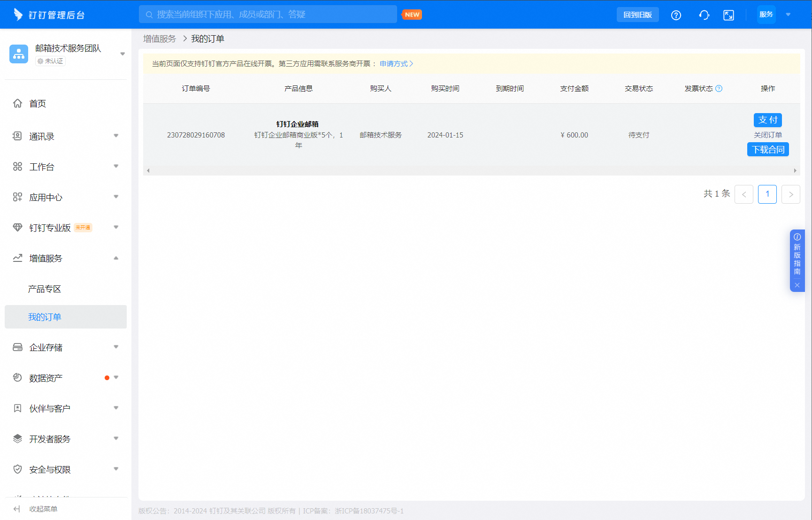This screenshot has width=812, height=520.
Task: Click the 邮箱技术服务团队 organization avatar icon
Action: coord(19,54)
